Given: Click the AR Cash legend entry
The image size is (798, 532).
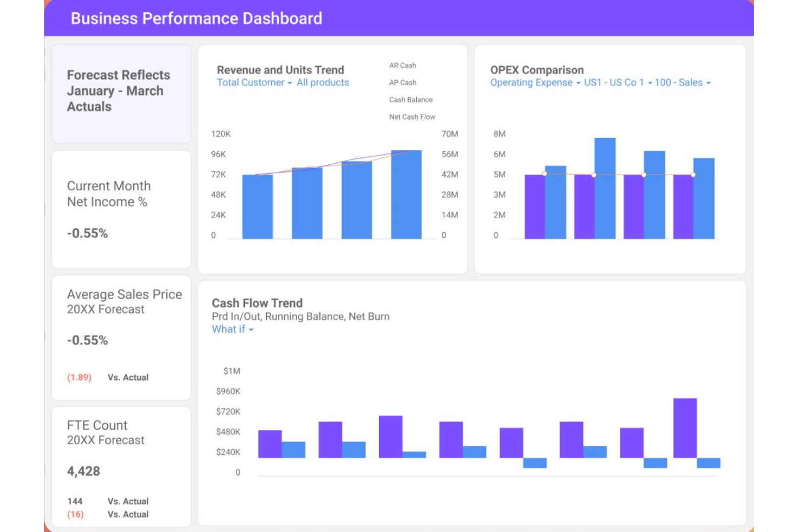Looking at the screenshot, I should click(x=403, y=65).
